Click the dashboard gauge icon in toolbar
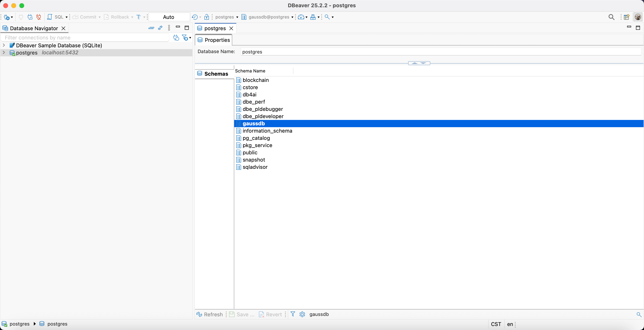This screenshot has width=644, height=330. coord(301,17)
